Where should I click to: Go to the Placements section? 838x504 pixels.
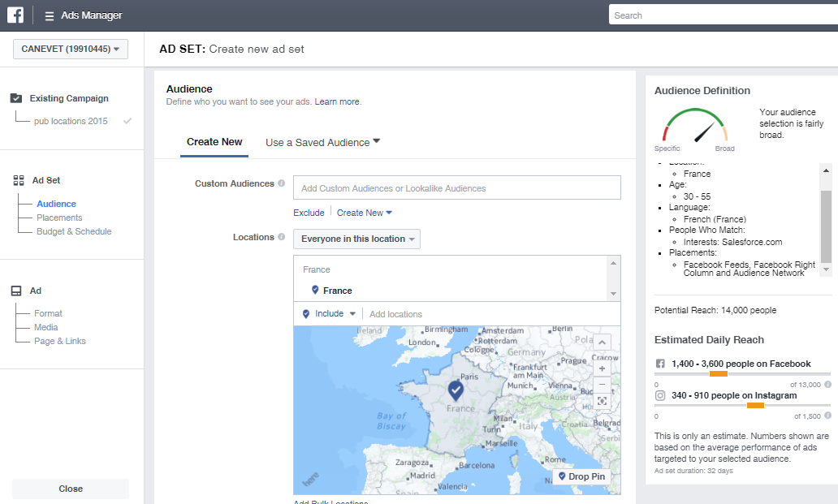(59, 218)
